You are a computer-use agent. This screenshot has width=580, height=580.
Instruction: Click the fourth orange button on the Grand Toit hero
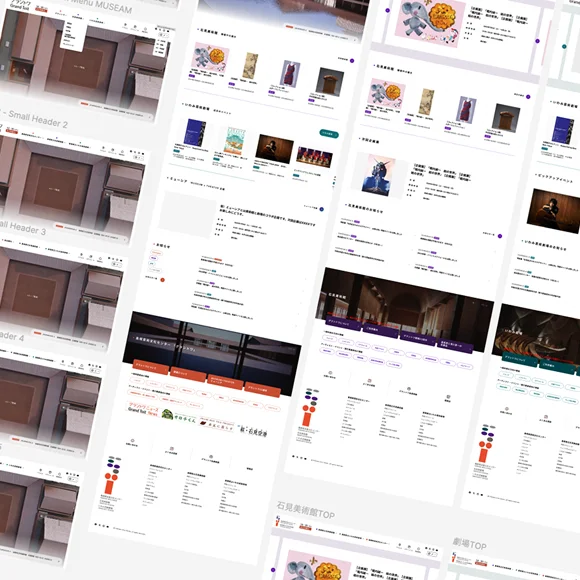(263, 390)
